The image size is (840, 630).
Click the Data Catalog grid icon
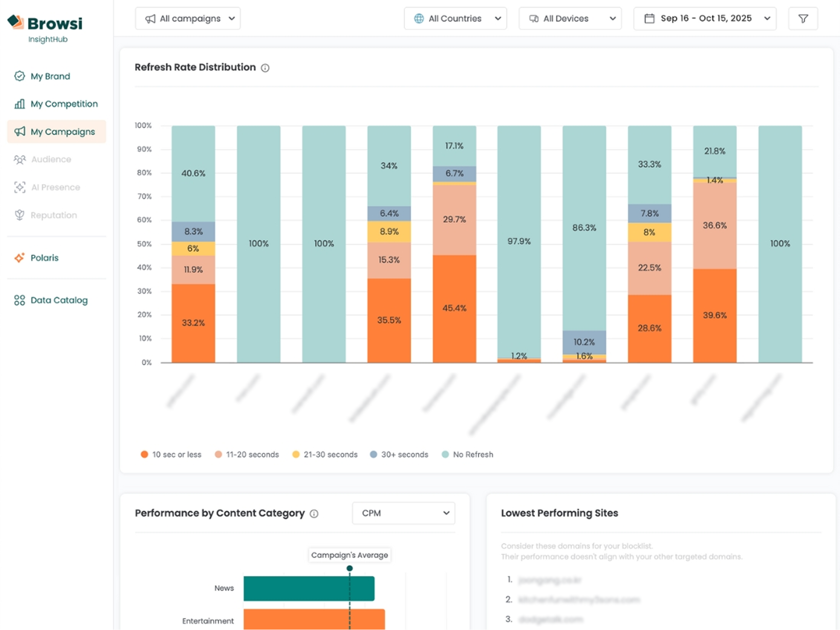point(19,300)
